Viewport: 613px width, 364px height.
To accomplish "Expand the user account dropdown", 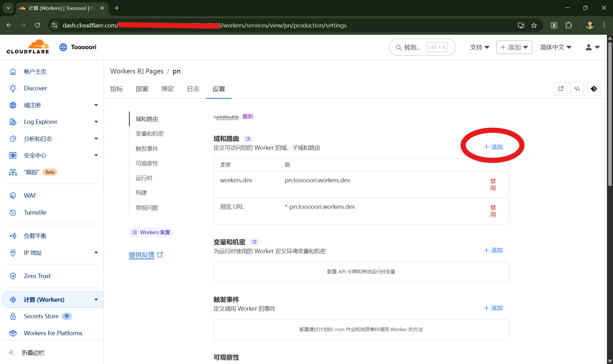I will [x=593, y=47].
